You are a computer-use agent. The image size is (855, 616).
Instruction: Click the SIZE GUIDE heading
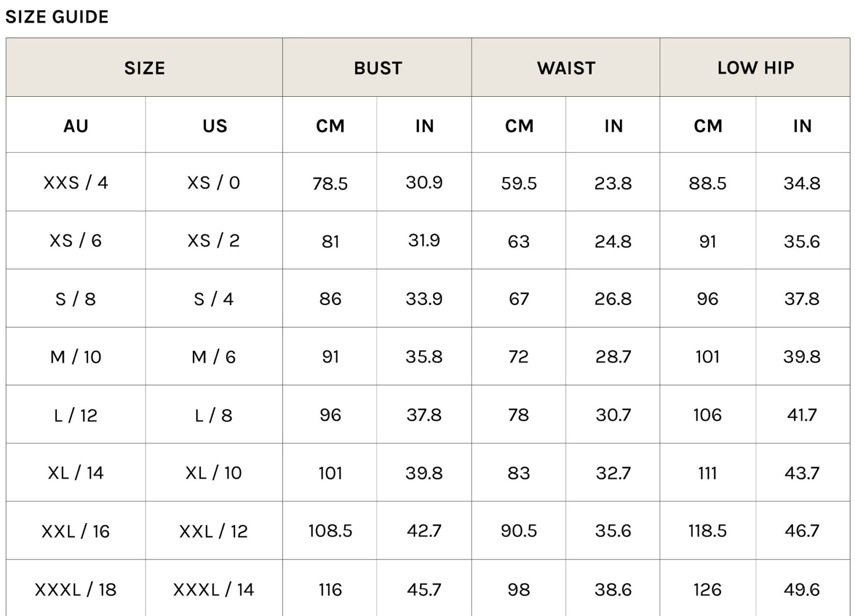click(x=57, y=17)
